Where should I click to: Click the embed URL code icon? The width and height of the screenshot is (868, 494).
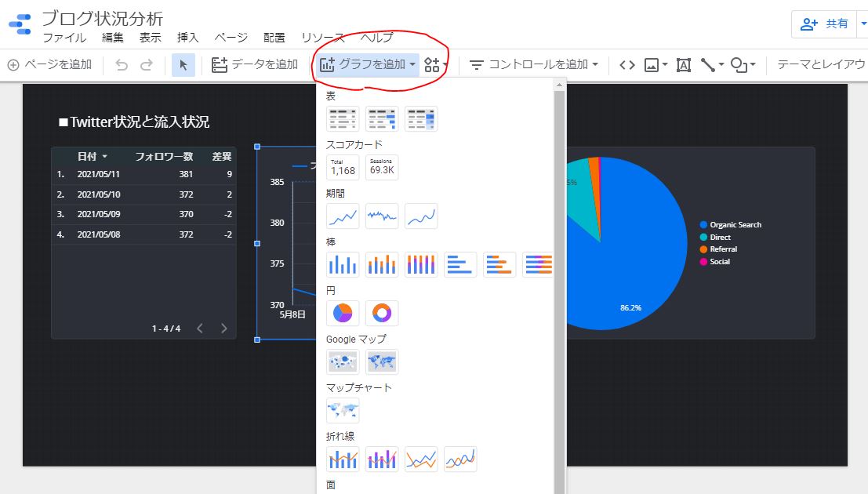click(x=626, y=65)
